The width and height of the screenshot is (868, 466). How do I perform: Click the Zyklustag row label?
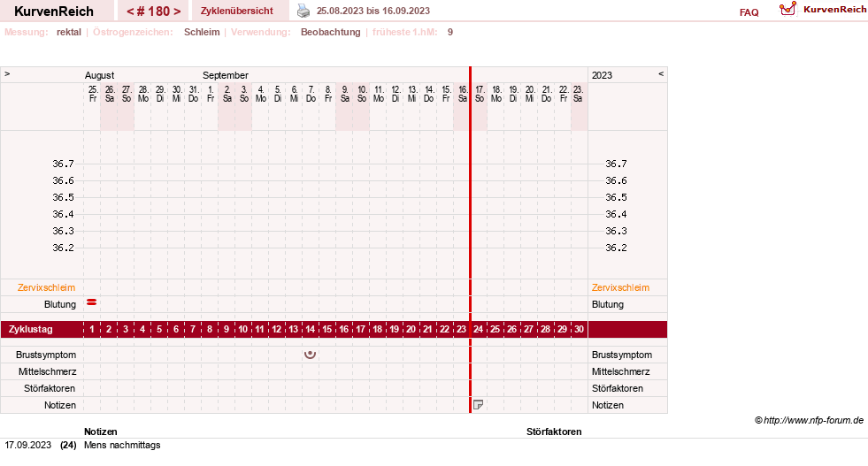click(30, 329)
